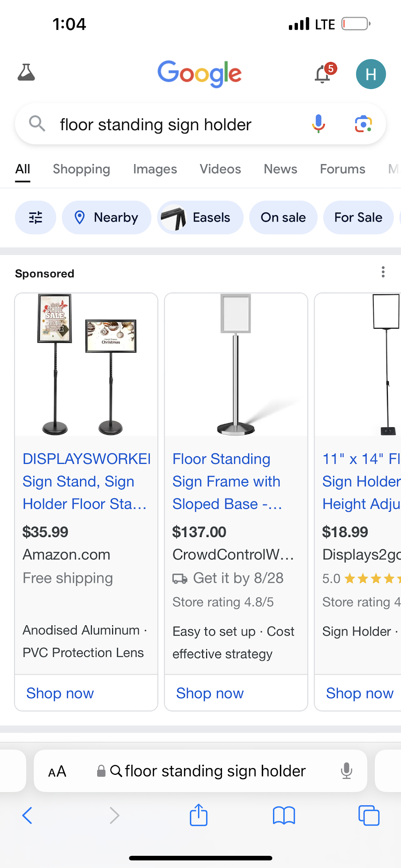The width and height of the screenshot is (401, 868).
Task: Go back with Safari back arrow
Action: [x=28, y=815]
